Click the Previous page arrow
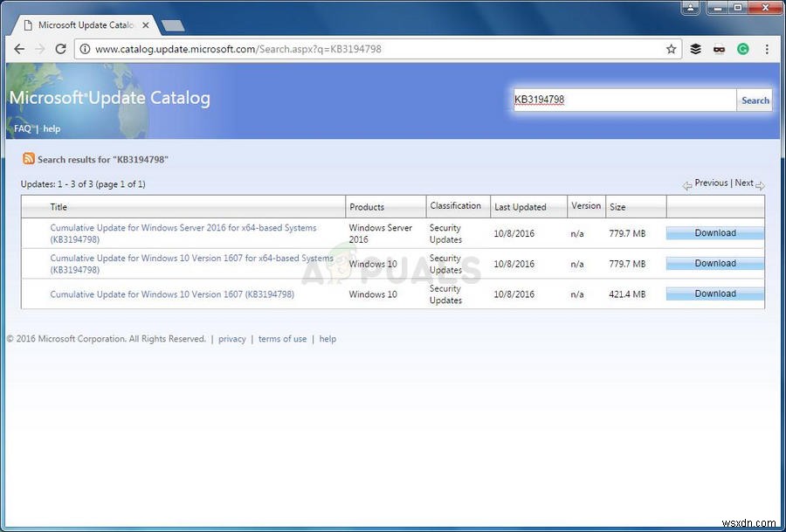Image resolution: width=786 pixels, height=532 pixels. click(x=688, y=185)
